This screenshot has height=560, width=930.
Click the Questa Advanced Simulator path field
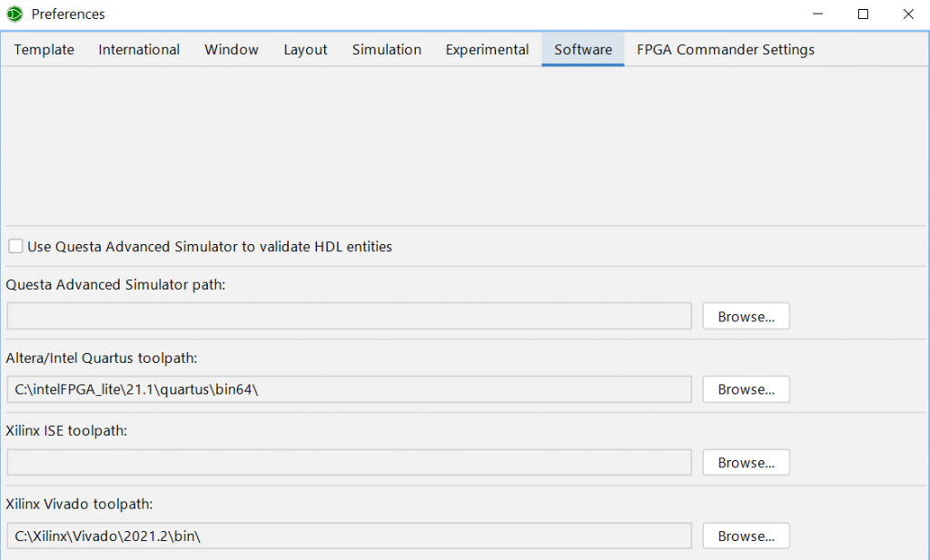(349, 316)
